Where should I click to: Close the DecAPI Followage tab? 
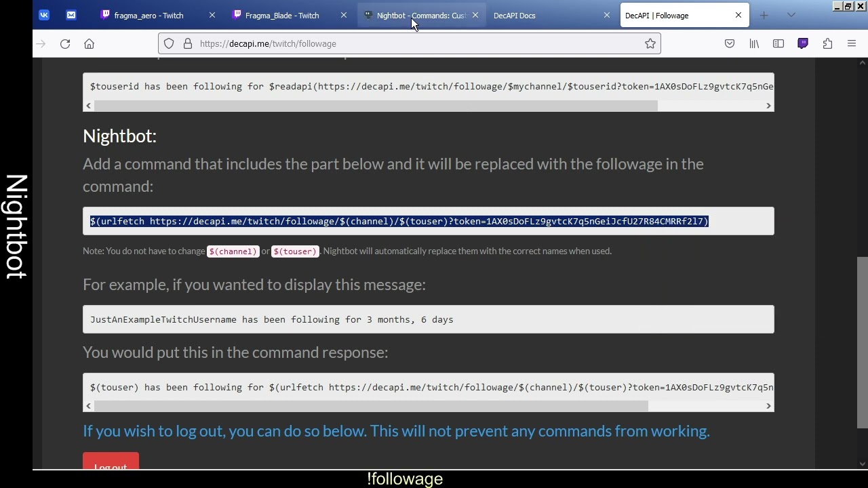(738, 15)
